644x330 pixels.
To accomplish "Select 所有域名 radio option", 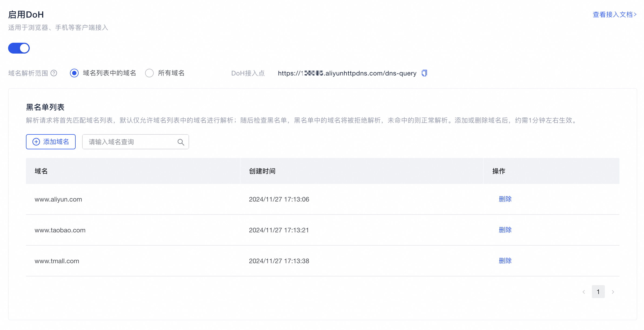I will coord(149,73).
